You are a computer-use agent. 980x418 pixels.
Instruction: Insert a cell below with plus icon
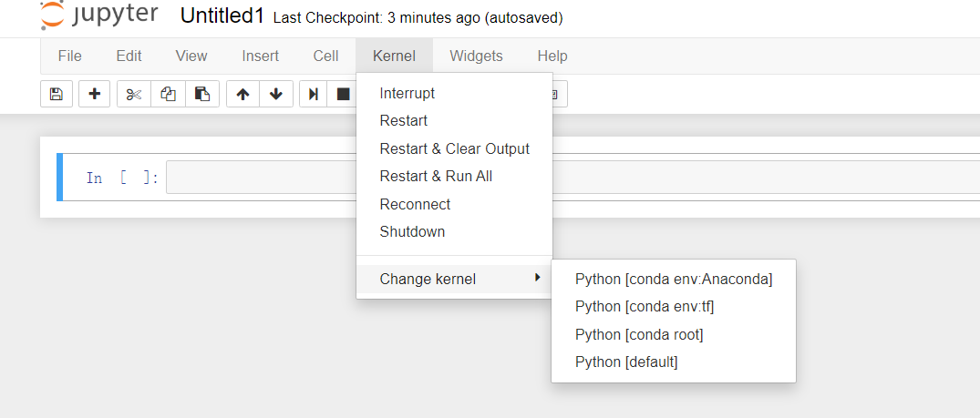click(x=94, y=94)
